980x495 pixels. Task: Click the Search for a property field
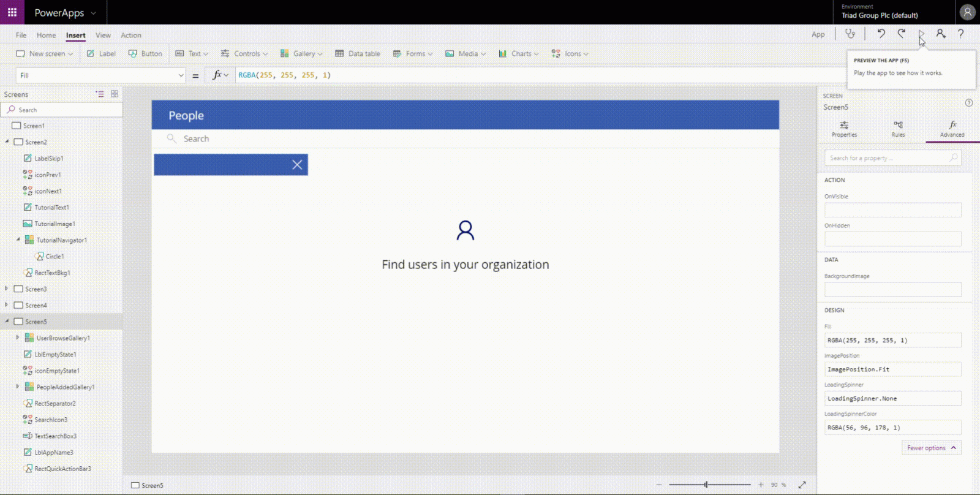pos(892,158)
